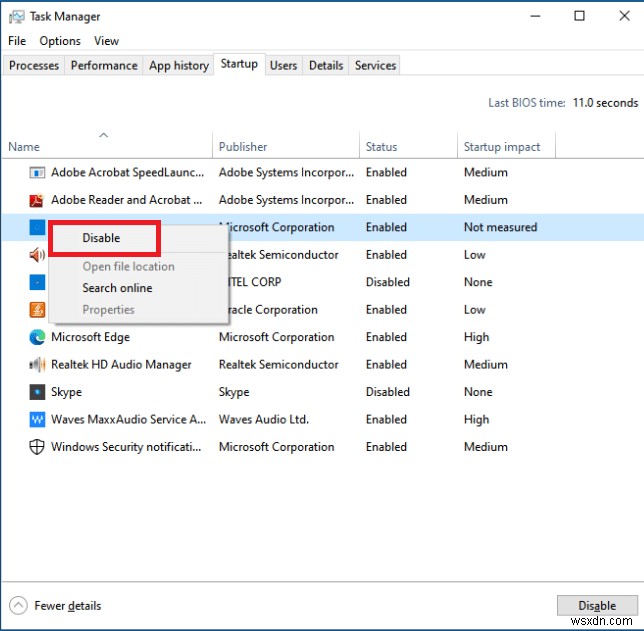Viewport: 644px width, 631px height.
Task: Click the orange Java icon in the Oracle row
Action: 37,310
